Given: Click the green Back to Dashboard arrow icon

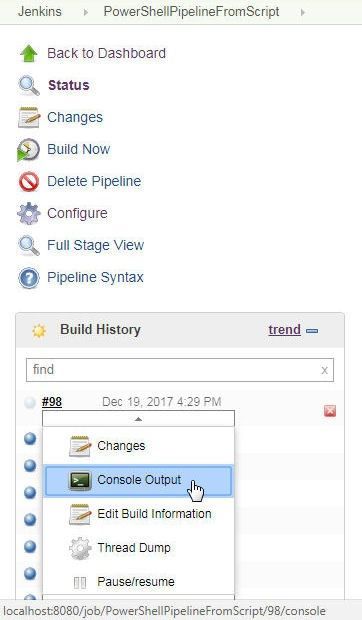Looking at the screenshot, I should point(28,53).
